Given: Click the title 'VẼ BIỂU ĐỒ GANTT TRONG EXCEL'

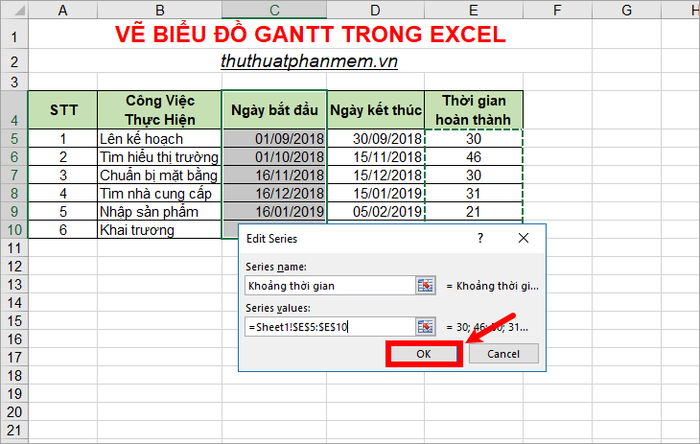Looking at the screenshot, I should pos(310,34).
